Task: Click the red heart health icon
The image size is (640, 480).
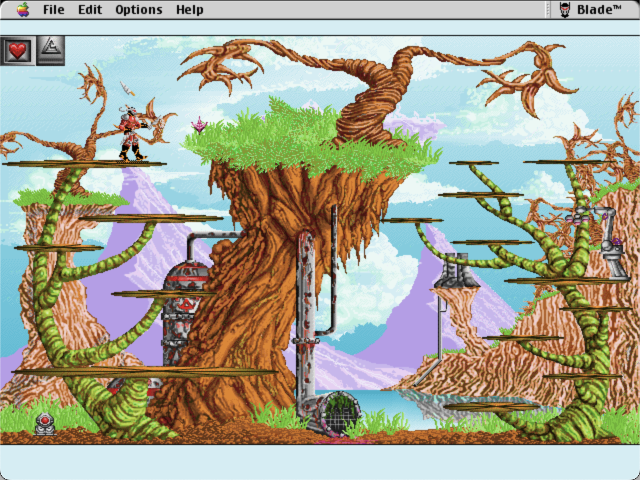Action: [x=17, y=51]
